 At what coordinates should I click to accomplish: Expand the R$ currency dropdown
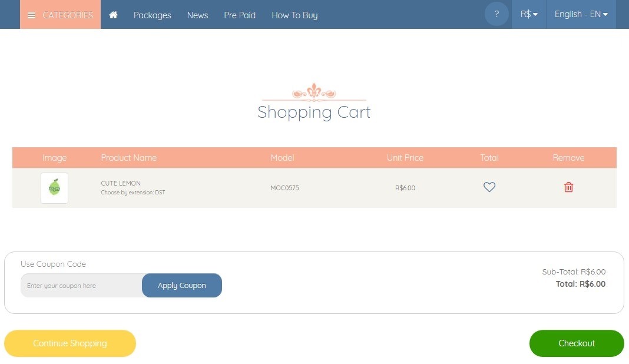[529, 14]
